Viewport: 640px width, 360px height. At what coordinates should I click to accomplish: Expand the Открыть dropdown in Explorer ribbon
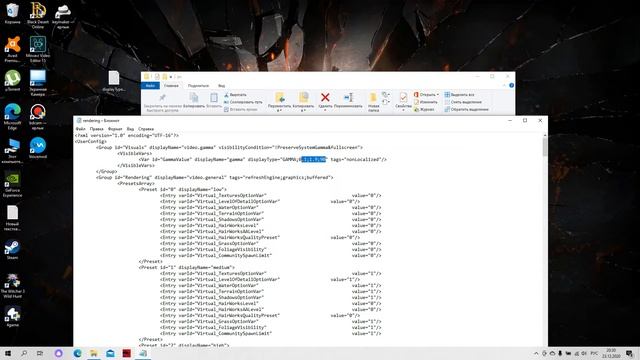[x=438, y=95]
